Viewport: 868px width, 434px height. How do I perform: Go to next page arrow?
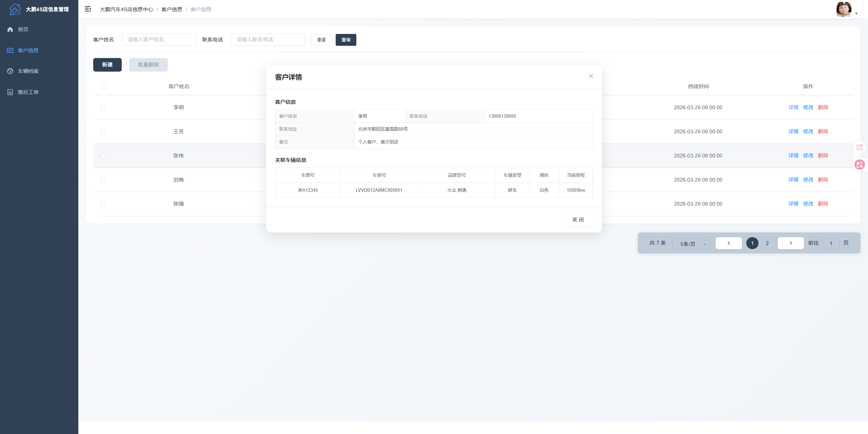791,243
